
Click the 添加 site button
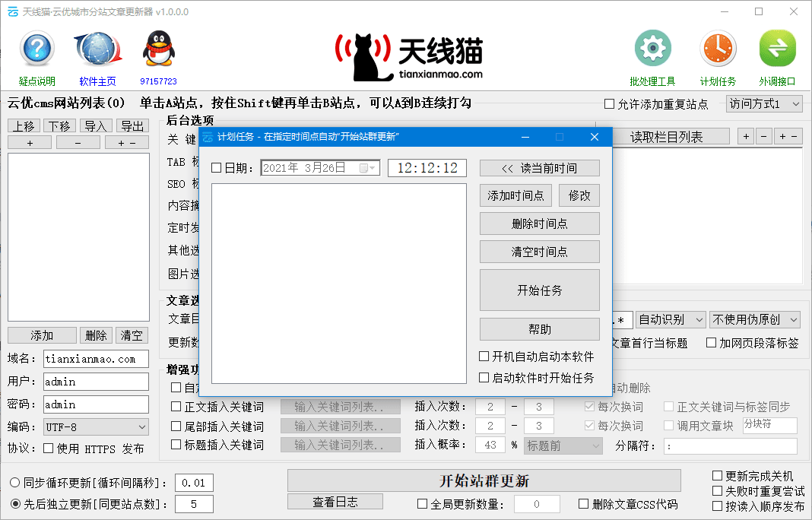point(42,335)
